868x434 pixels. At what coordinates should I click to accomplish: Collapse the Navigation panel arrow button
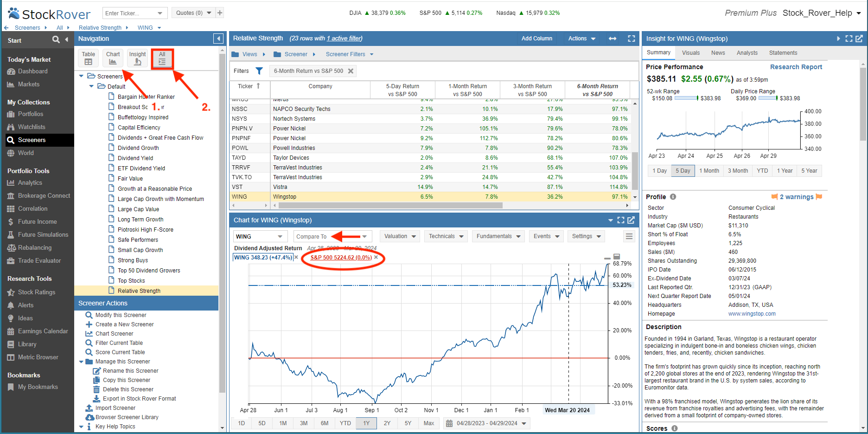[x=218, y=39]
